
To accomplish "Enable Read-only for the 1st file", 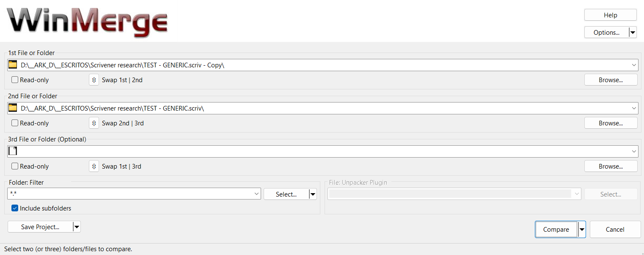I will pyautogui.click(x=15, y=80).
